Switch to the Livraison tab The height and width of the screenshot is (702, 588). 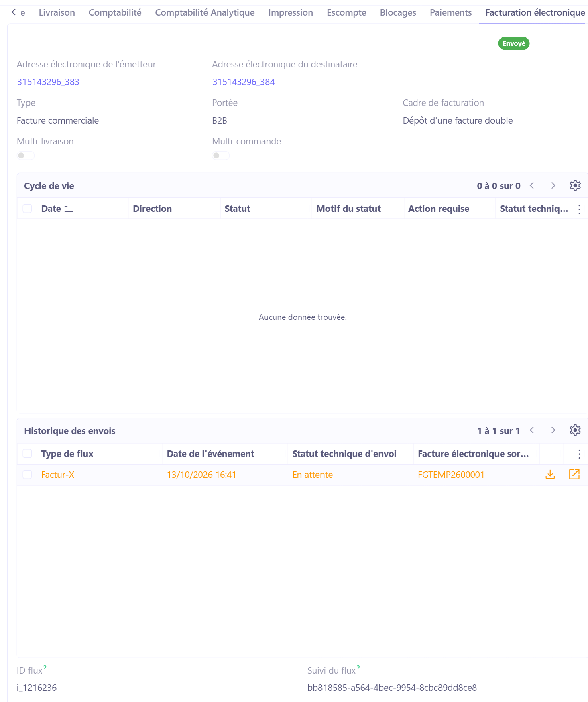point(57,13)
